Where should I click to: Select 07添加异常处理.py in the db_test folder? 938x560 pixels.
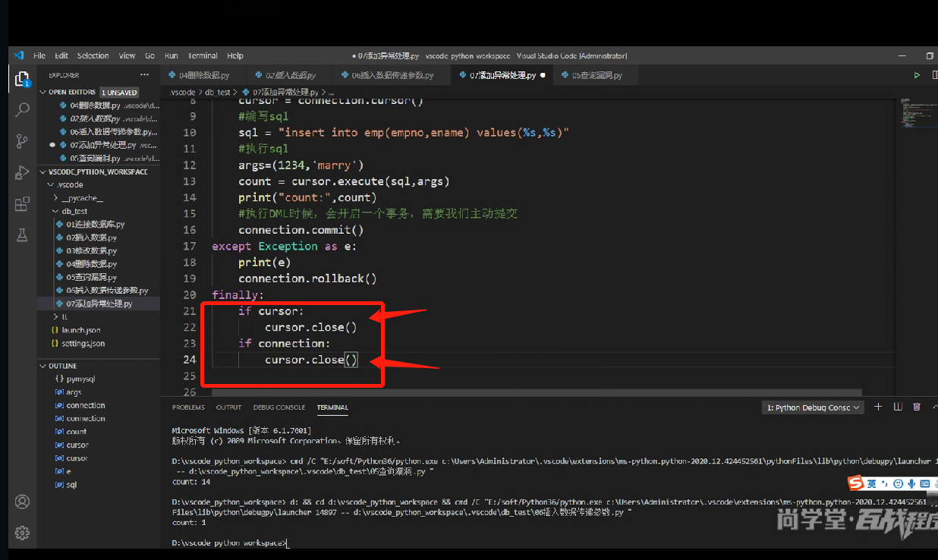[x=99, y=304]
